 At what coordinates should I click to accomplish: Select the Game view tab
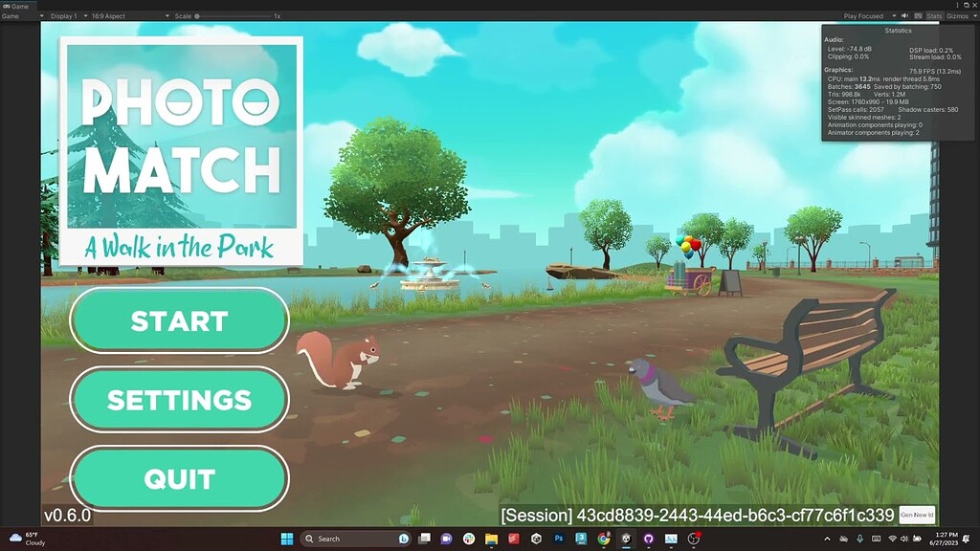21,5
